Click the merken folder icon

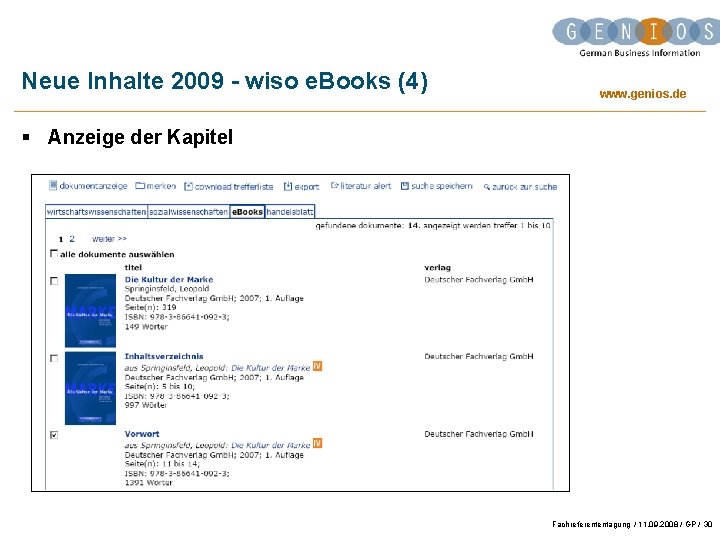pyautogui.click(x=140, y=186)
